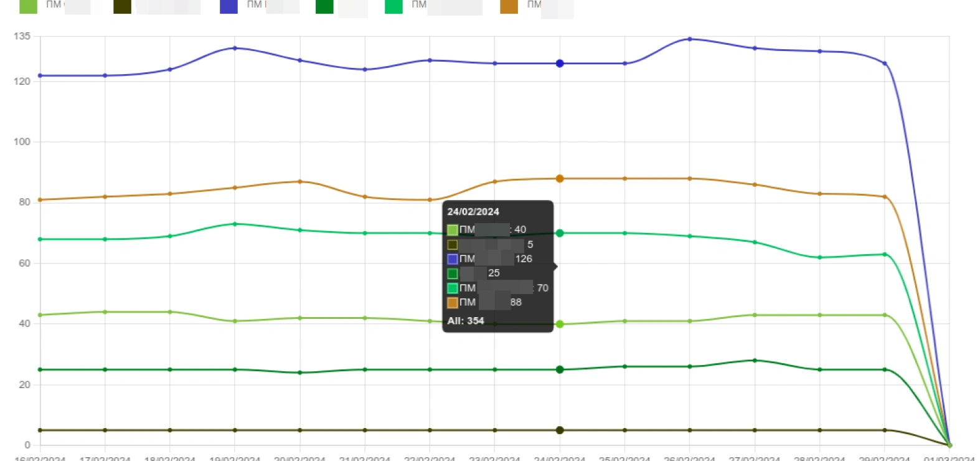Viewport: 980px width, 461px height.
Task: Toggle the blue legend series swatch
Action: [x=229, y=6]
